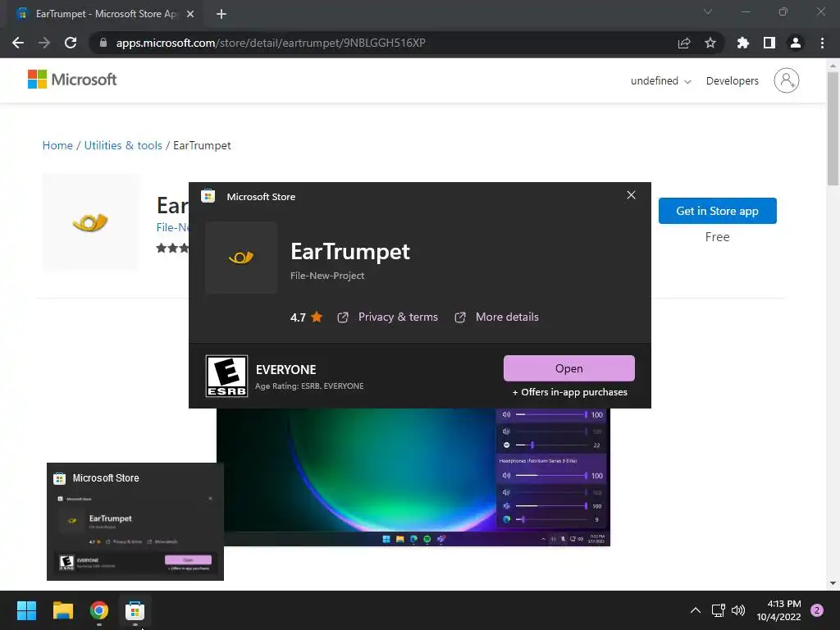
Task: Open the Developers link
Action: point(733,81)
